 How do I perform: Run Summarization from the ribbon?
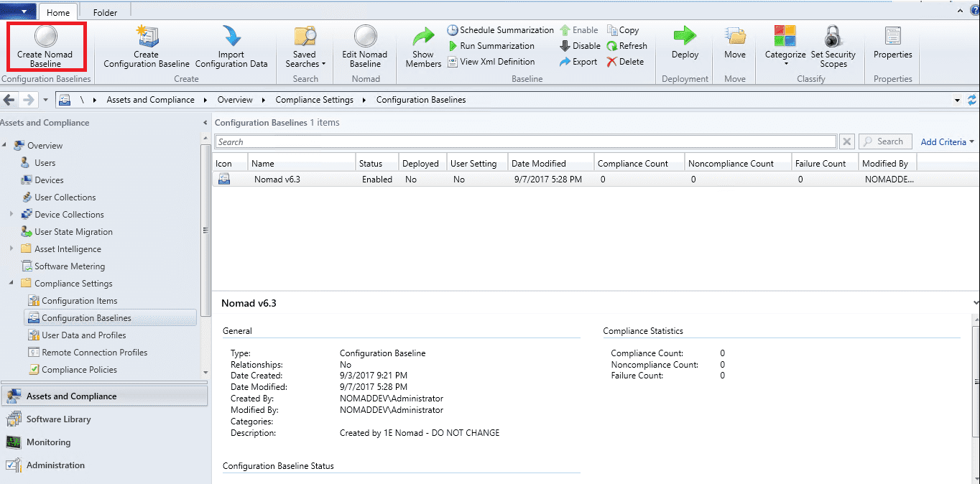(x=491, y=46)
